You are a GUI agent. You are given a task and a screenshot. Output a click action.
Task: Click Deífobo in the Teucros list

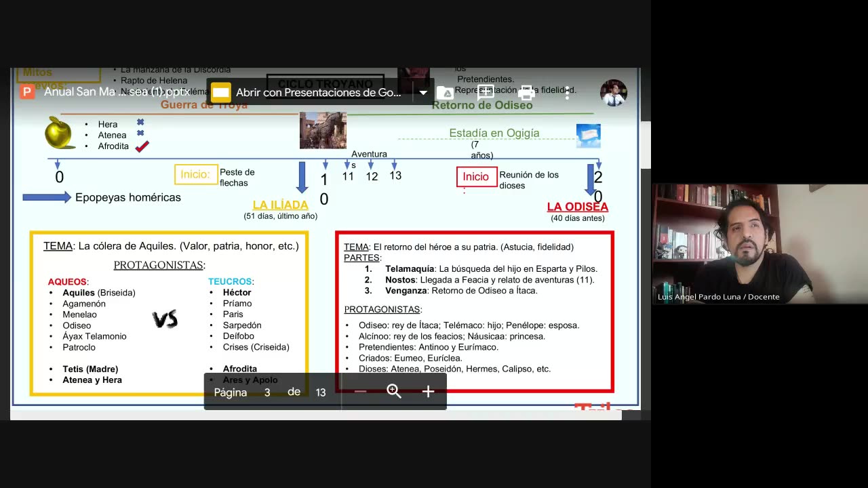click(x=239, y=336)
